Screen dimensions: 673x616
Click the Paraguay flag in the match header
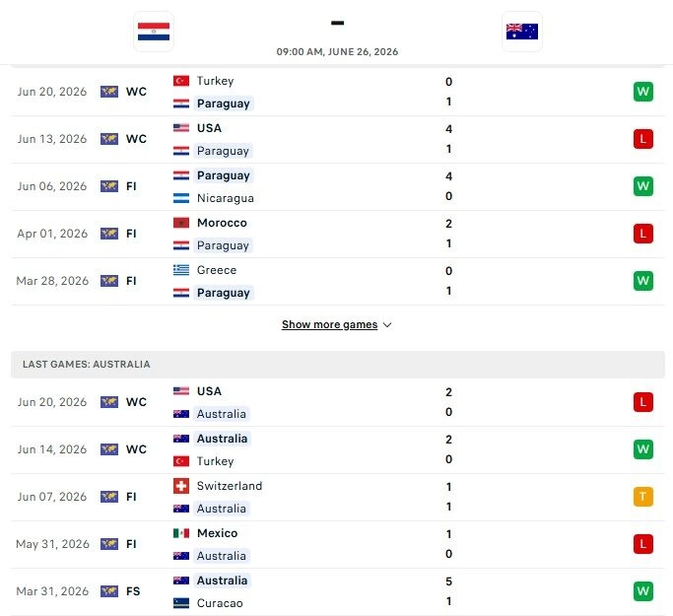pos(154,32)
